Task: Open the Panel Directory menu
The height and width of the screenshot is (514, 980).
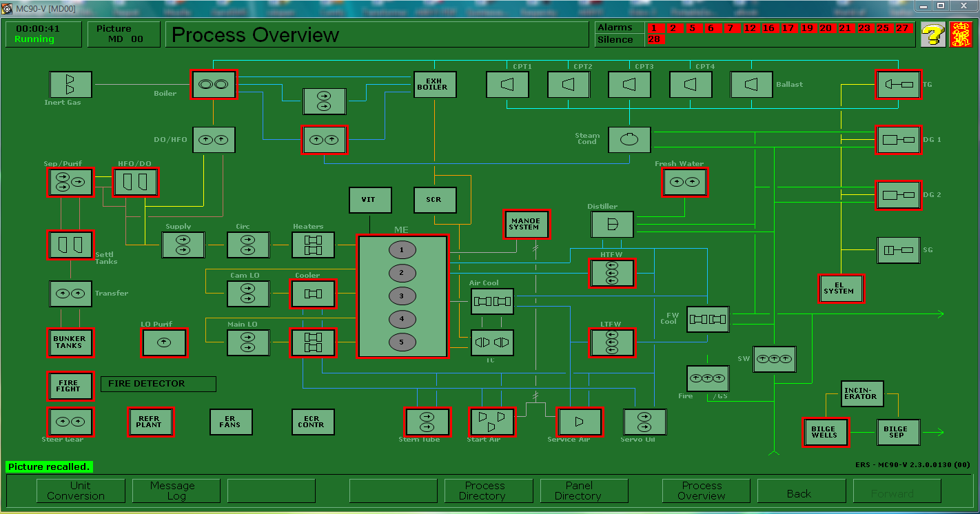Action: pos(584,491)
